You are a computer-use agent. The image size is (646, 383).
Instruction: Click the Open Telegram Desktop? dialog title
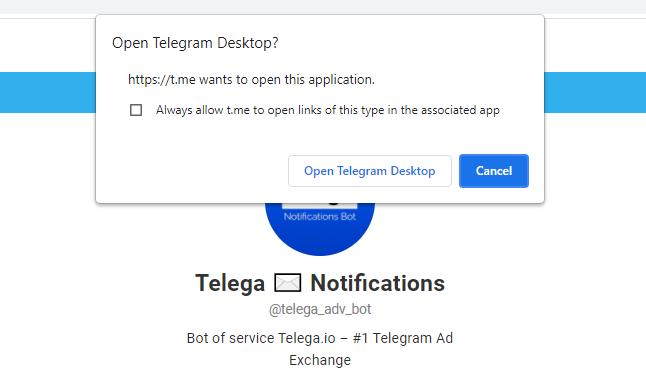[x=195, y=43]
